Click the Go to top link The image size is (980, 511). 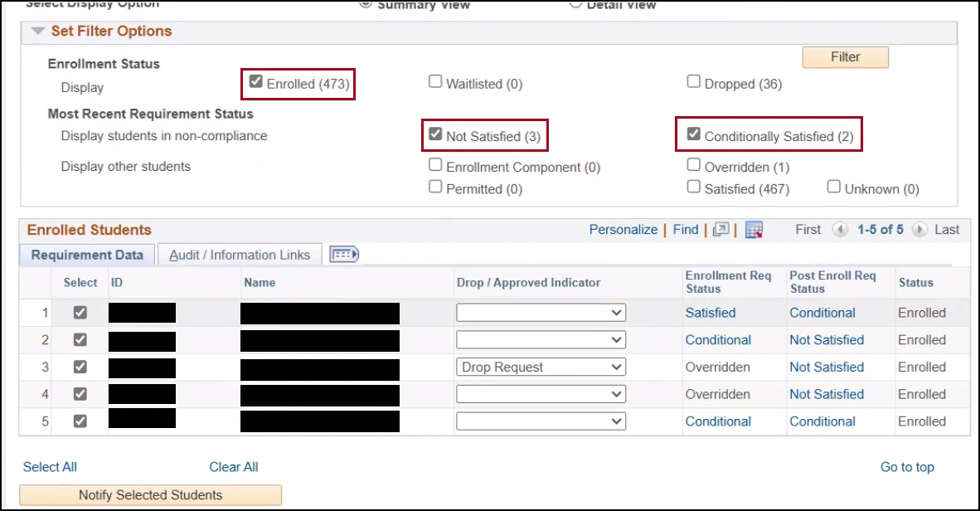click(x=907, y=466)
